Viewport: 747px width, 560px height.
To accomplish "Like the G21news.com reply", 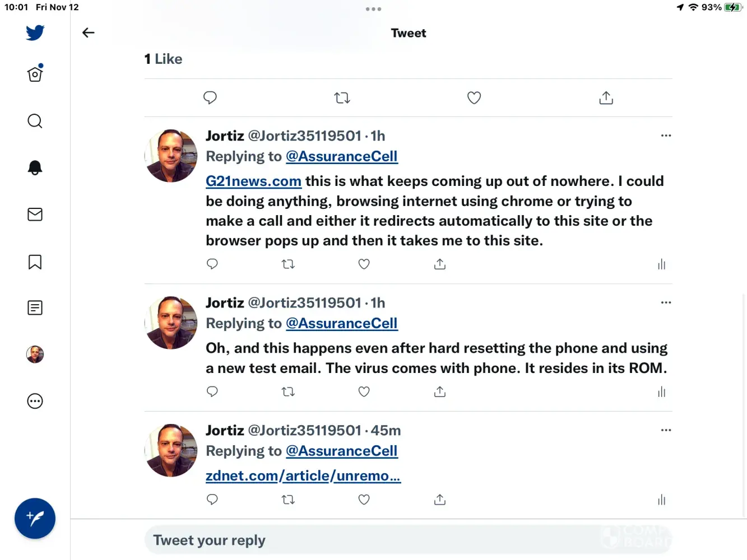I will [x=364, y=264].
